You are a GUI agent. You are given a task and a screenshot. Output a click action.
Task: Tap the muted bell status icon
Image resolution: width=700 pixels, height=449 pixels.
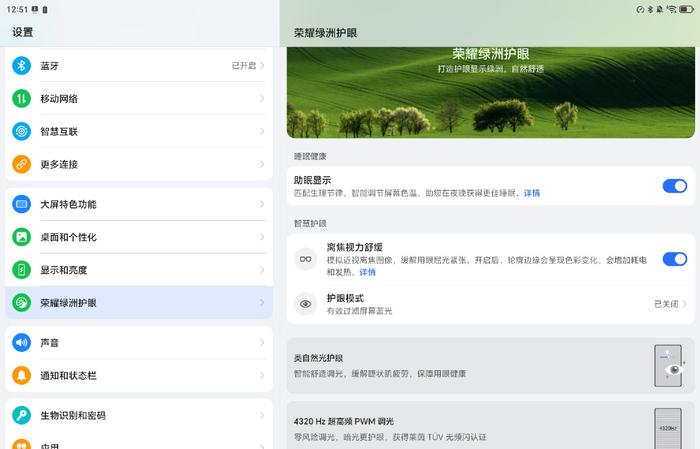pyautogui.click(x=659, y=9)
